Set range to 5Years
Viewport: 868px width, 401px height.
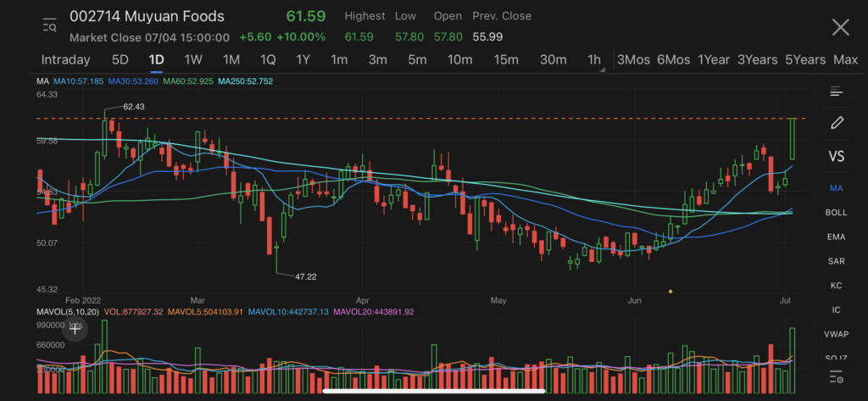tap(805, 60)
